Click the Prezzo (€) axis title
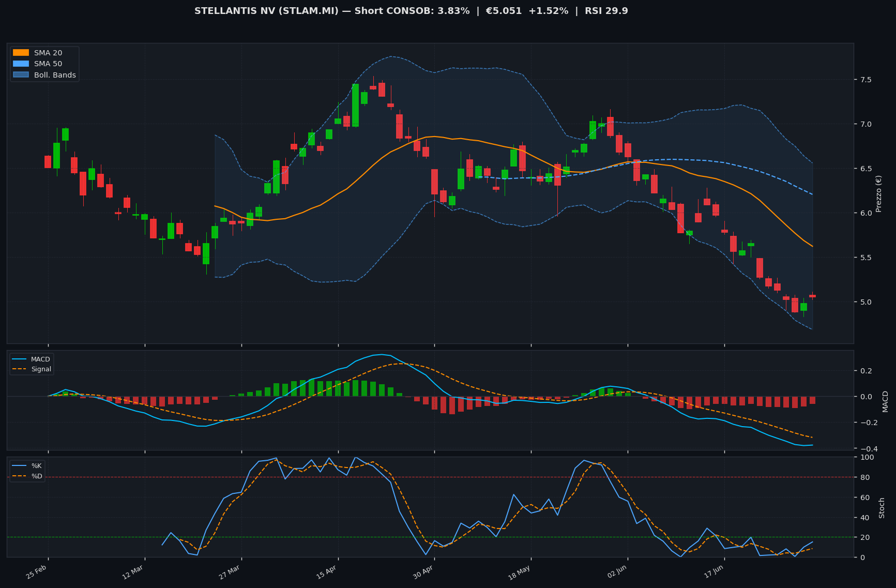The width and height of the screenshot is (896, 588). (878, 194)
